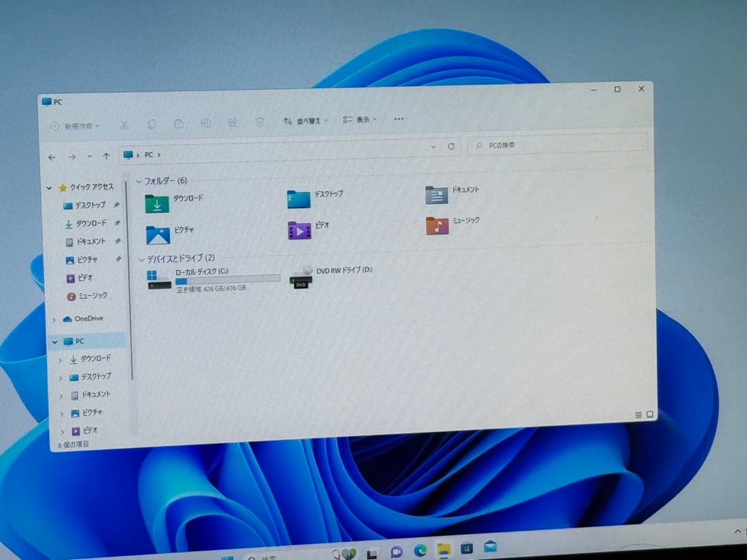The width and height of the screenshot is (747, 560).
Task: Refresh the folder view with the refresh icon
Action: [450, 146]
